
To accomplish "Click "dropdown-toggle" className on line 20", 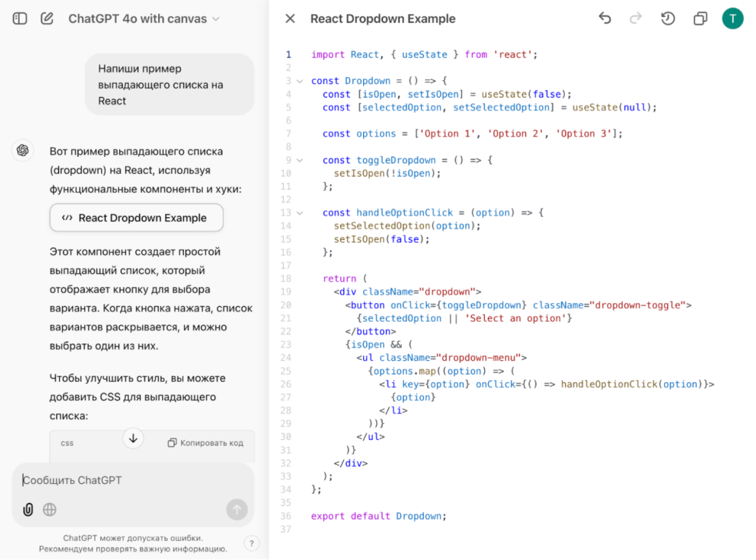I will click(x=637, y=305).
